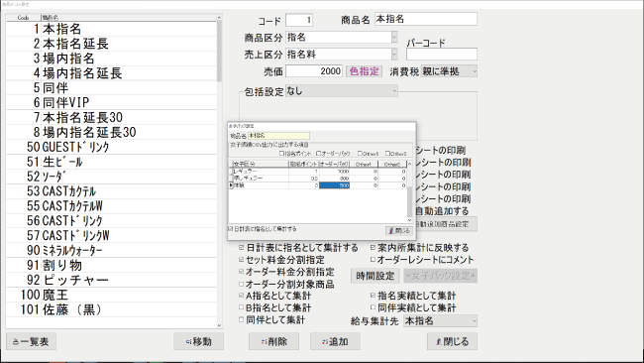Viewport: 644px width, 363px height.
Task: Select list row 53 CASTカクテル
Action: [x=111, y=191]
